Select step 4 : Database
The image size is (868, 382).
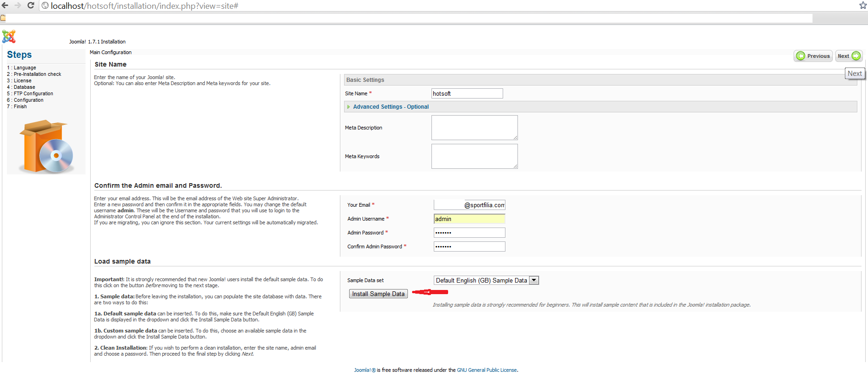21,87
